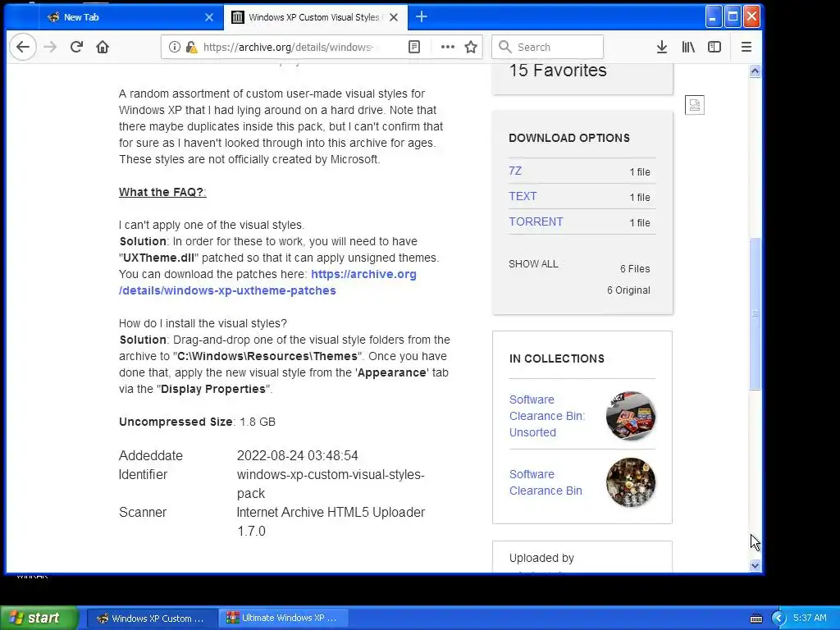Show site information icon in address bar
This screenshot has height=630, width=840.
coord(174,47)
